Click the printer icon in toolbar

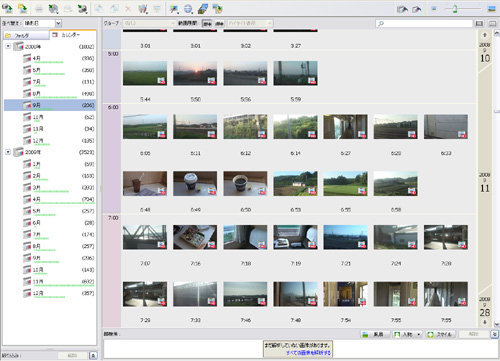39,9
